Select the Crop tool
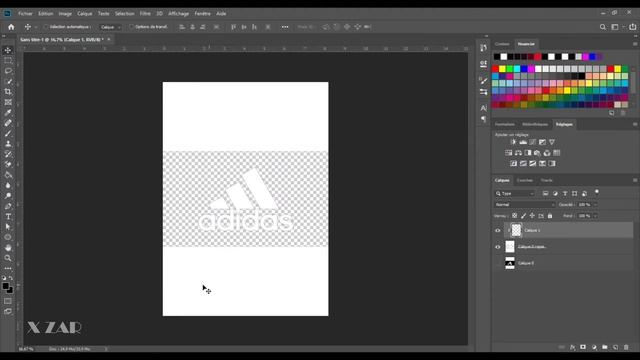The height and width of the screenshot is (360, 640). point(8,92)
